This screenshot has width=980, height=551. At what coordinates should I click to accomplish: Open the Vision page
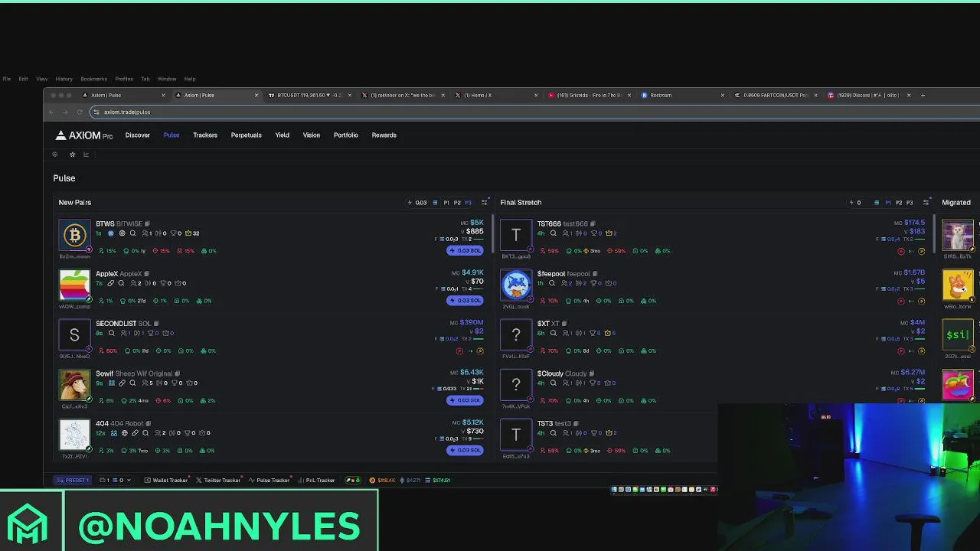[312, 135]
